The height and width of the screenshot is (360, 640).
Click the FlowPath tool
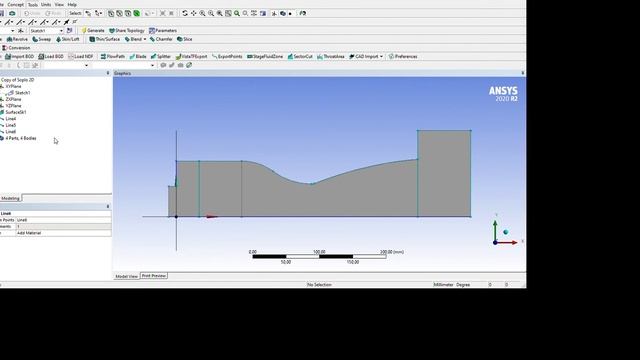coord(113,56)
